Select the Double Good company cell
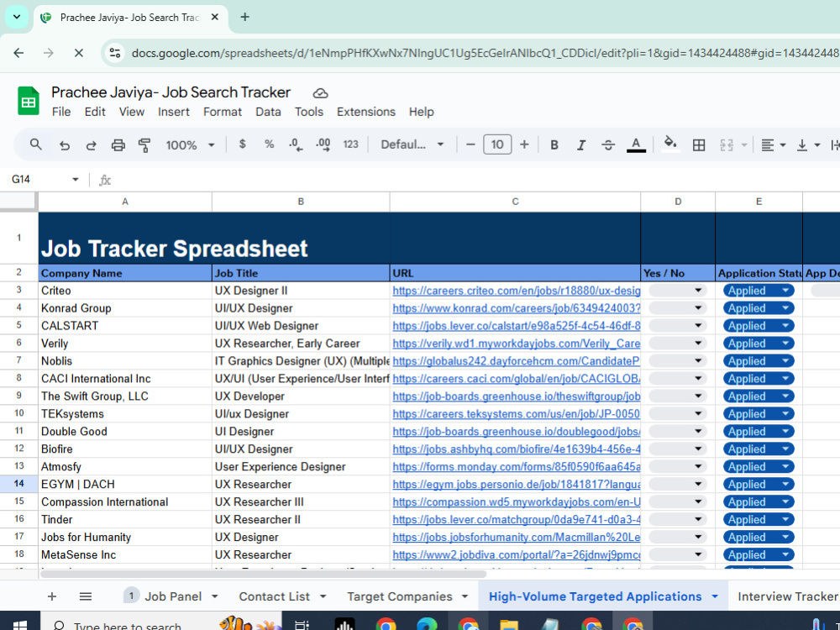840x630 pixels. coord(125,431)
